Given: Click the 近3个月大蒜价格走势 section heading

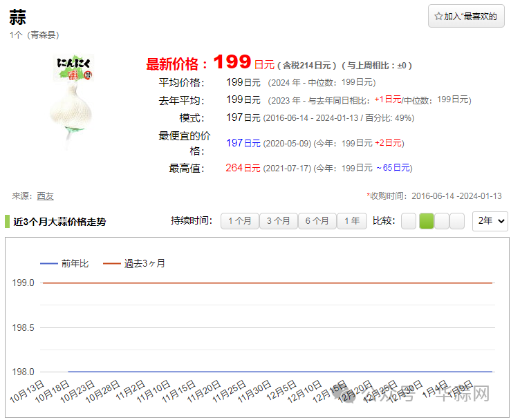Looking at the screenshot, I should (59, 222).
